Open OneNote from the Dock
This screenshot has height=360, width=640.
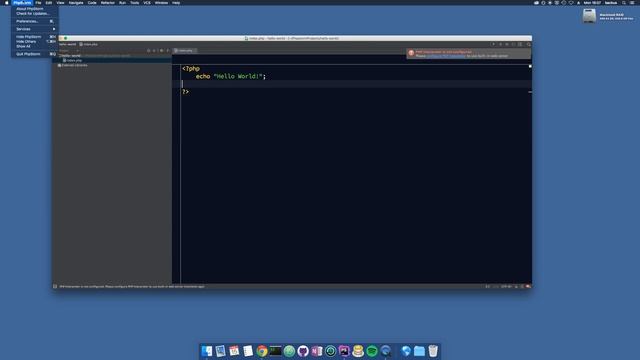317,351
